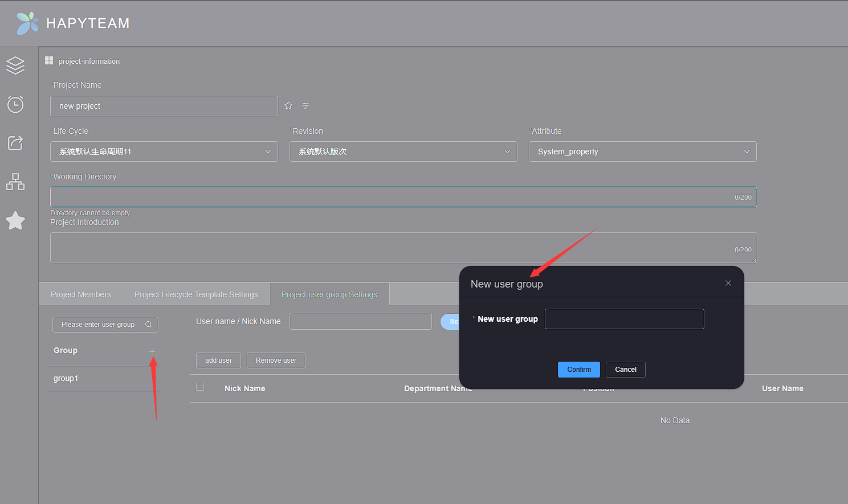Click the Nick Name column header
Image resolution: width=848 pixels, height=504 pixels.
pos(245,388)
